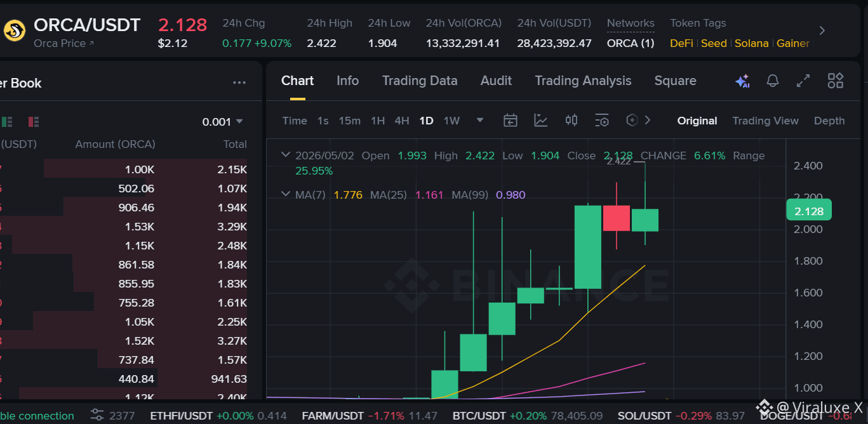Switch to the Info tab

click(347, 81)
